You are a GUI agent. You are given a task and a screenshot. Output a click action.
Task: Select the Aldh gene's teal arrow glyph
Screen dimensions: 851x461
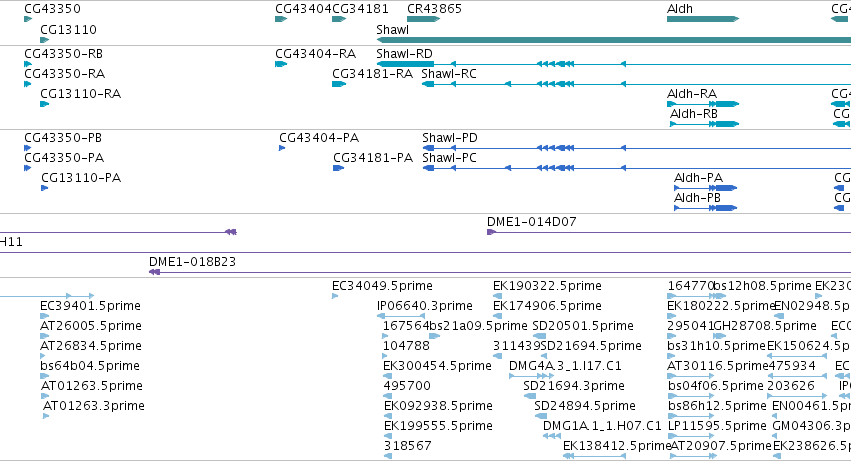(703, 19)
